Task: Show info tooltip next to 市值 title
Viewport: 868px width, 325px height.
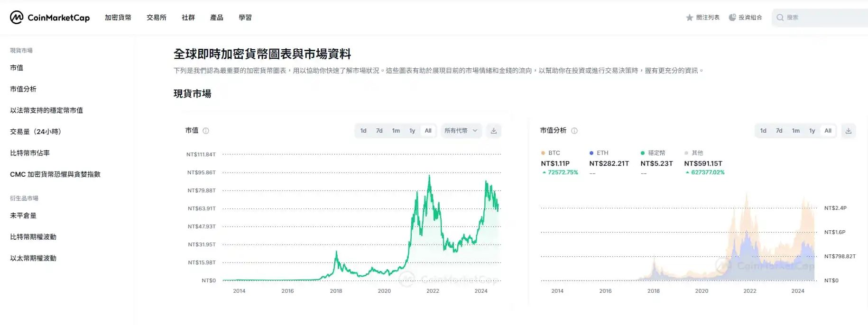Action: pyautogui.click(x=206, y=131)
